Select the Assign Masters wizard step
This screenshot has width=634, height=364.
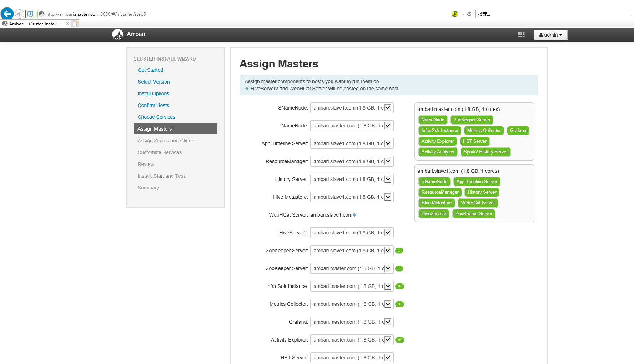[175, 129]
